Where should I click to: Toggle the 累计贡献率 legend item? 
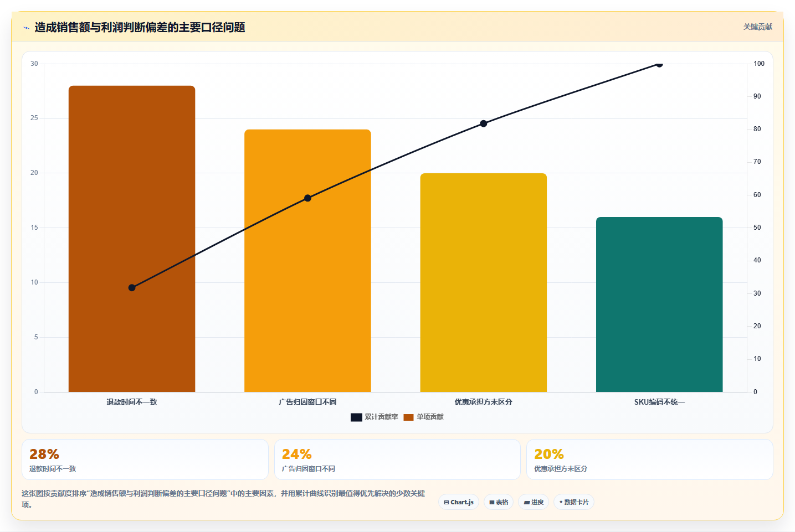pos(375,417)
